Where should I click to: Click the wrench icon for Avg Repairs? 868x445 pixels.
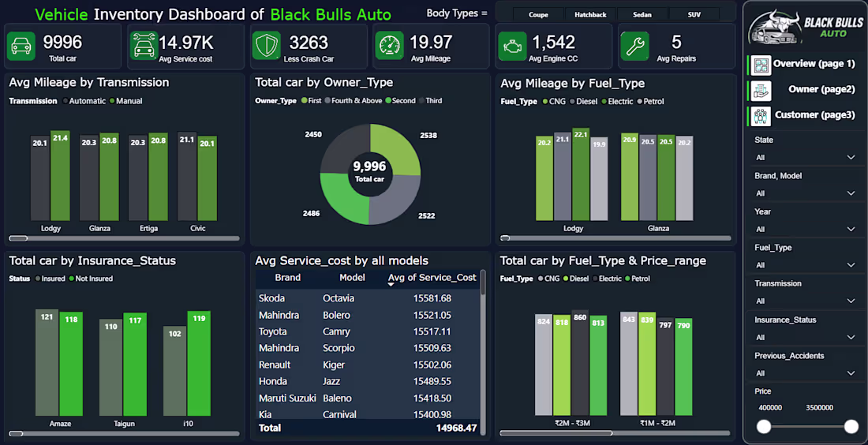[634, 46]
